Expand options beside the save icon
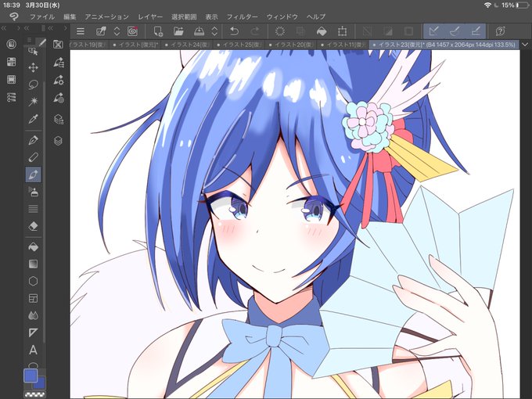This screenshot has width=532, height=399. [214, 31]
